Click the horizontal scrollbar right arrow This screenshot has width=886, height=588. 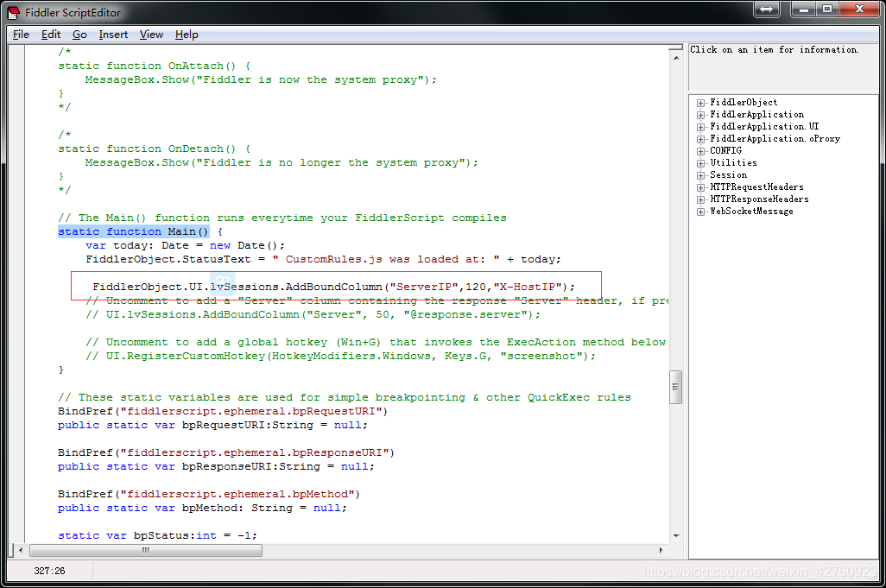tap(661, 550)
